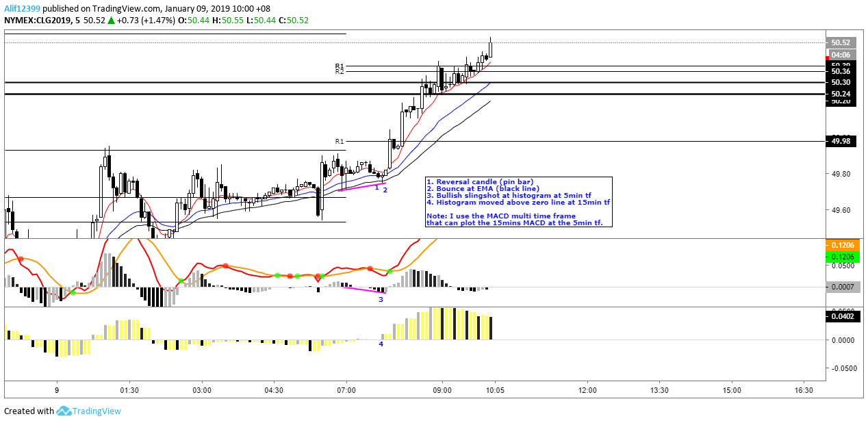The height and width of the screenshot is (423, 868).
Task: Click the 50.24 price level label
Action: click(x=841, y=94)
